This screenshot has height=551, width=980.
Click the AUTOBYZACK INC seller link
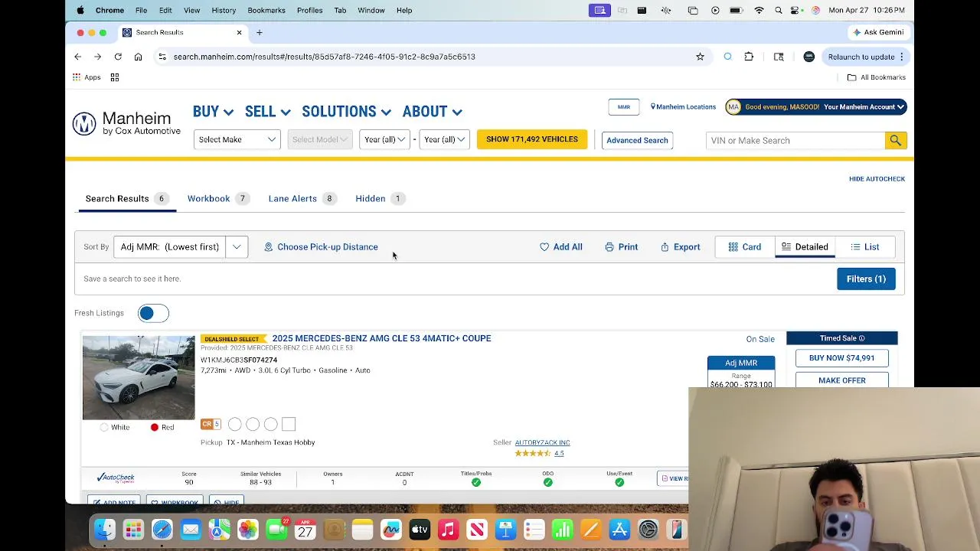click(x=542, y=442)
